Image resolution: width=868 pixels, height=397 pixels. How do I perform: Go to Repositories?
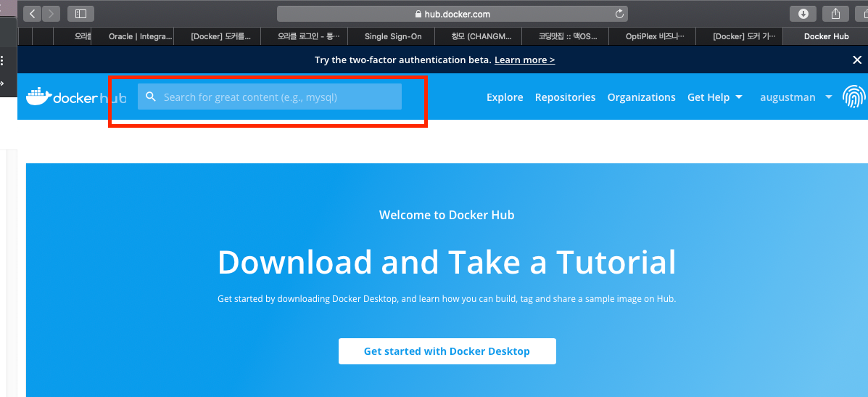coord(565,97)
